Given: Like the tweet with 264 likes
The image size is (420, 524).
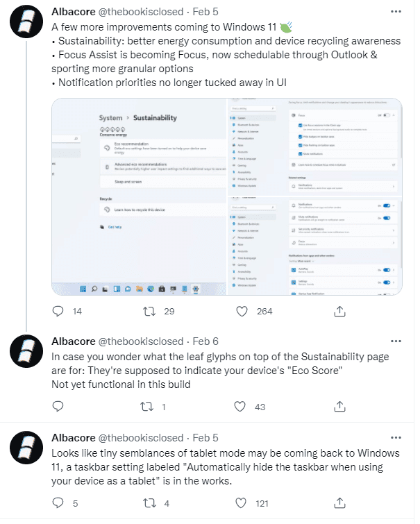Looking at the screenshot, I should [242, 312].
